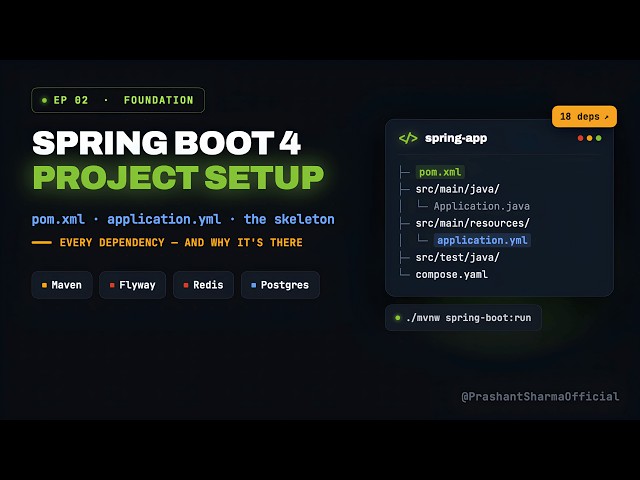Click the blue square in Postgres chip
This screenshot has width=640, height=480.
253,285
